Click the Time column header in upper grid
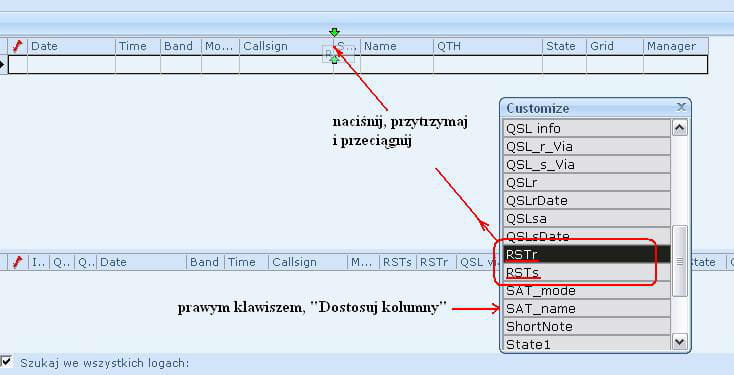The image size is (734, 375). point(138,46)
